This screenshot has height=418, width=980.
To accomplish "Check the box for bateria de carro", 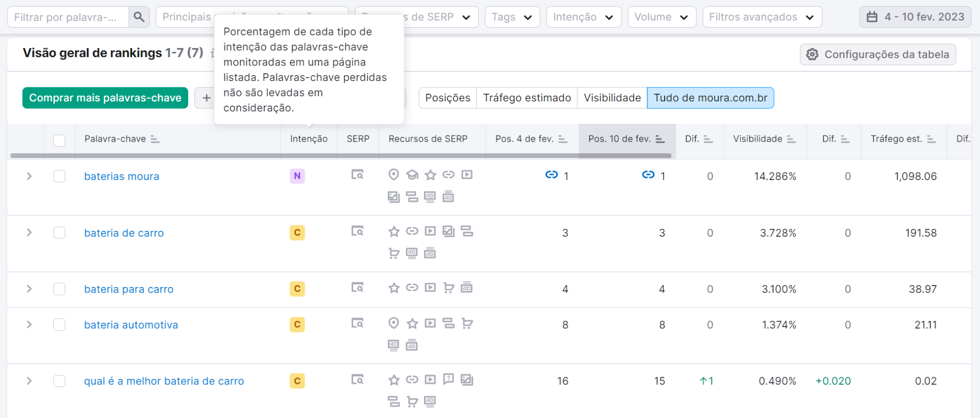I will [59, 233].
